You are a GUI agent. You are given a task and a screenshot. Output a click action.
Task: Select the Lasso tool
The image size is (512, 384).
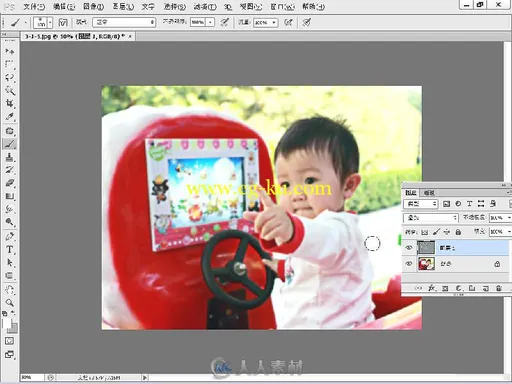[x=9, y=77]
